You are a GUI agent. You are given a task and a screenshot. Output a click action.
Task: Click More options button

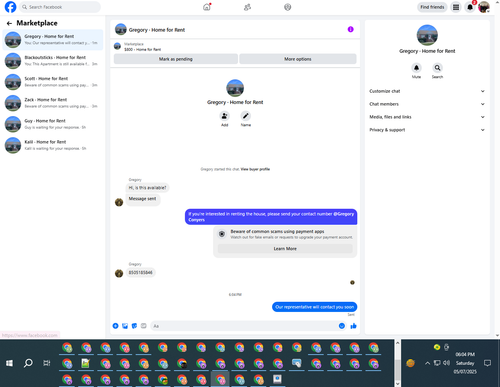298,59
